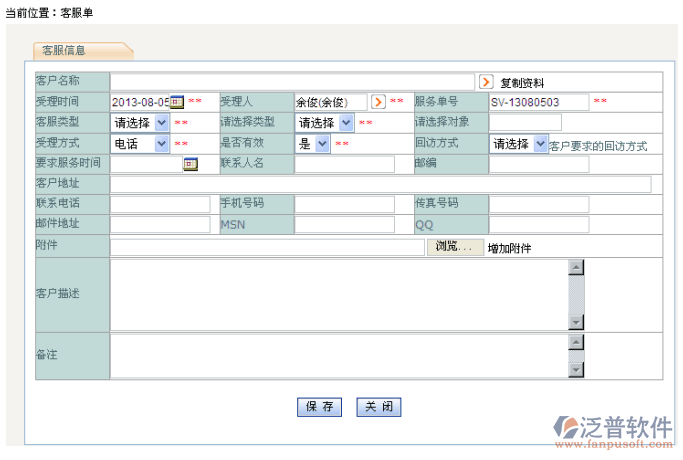
Task: Click the 增加附件 link
Action: [x=509, y=248]
